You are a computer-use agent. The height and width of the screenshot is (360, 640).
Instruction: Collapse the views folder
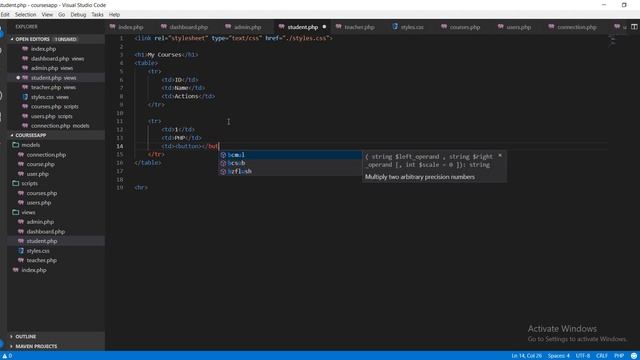click(28, 212)
